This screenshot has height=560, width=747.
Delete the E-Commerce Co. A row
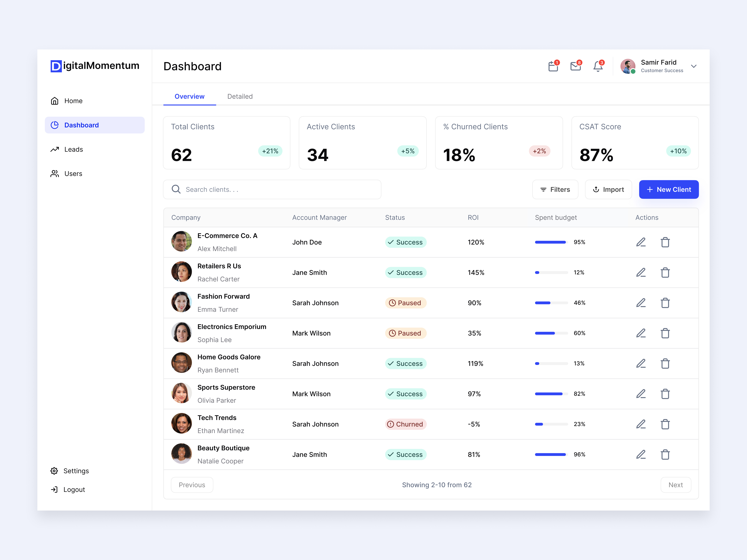pyautogui.click(x=665, y=242)
